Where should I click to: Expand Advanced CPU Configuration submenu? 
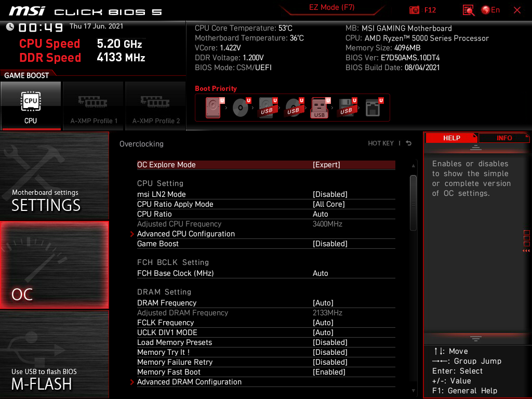(185, 234)
